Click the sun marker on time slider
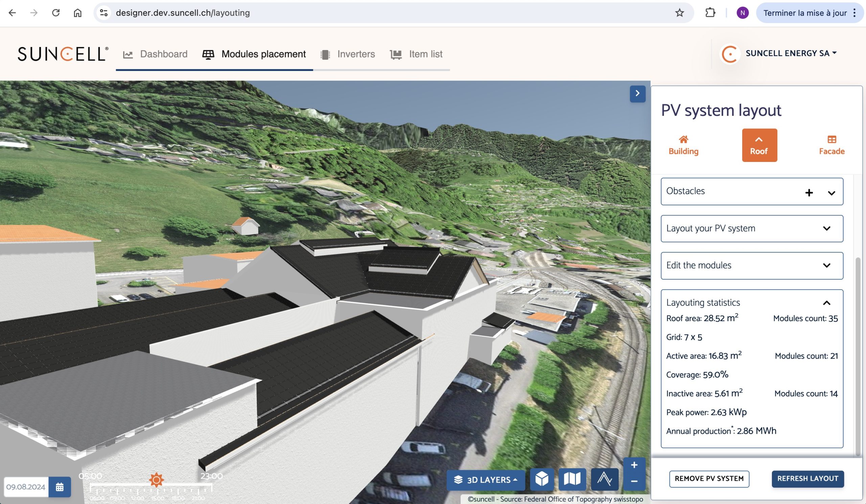Screen dimensions: 866x504 click(156, 480)
